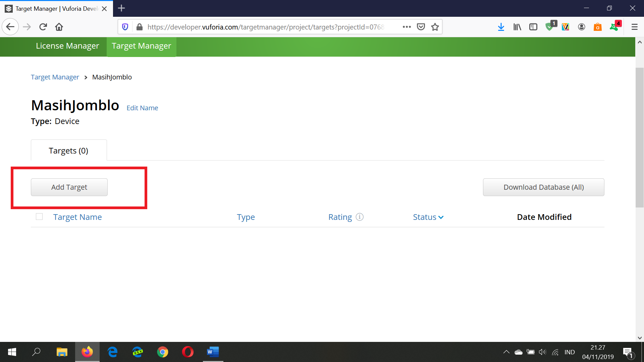Screen dimensions: 644x362
Task: Switch to License Manager tab
Action: (x=67, y=46)
